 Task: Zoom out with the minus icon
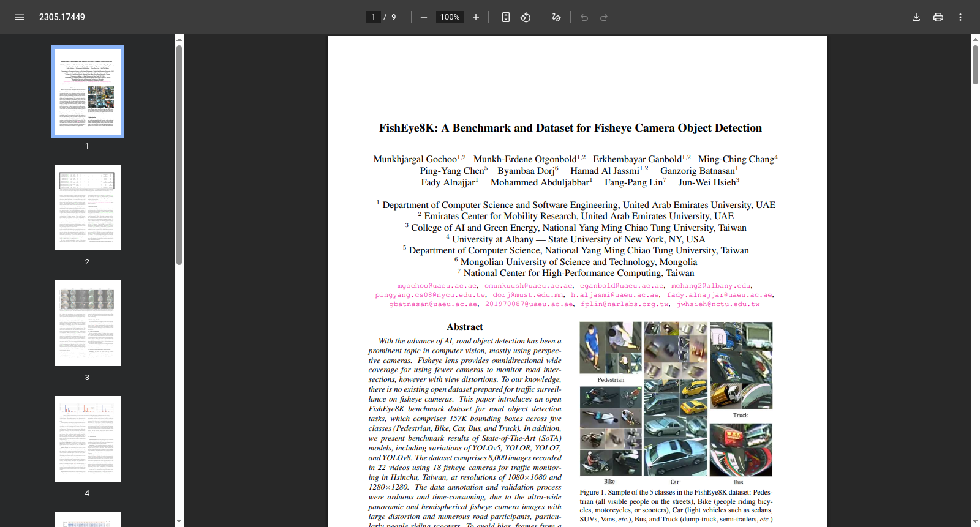pyautogui.click(x=423, y=17)
